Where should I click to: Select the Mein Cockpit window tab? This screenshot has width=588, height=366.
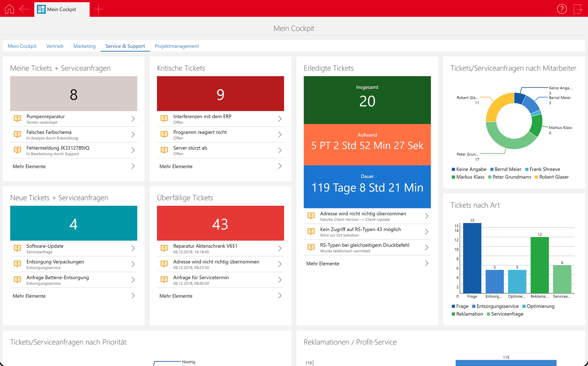62,9
